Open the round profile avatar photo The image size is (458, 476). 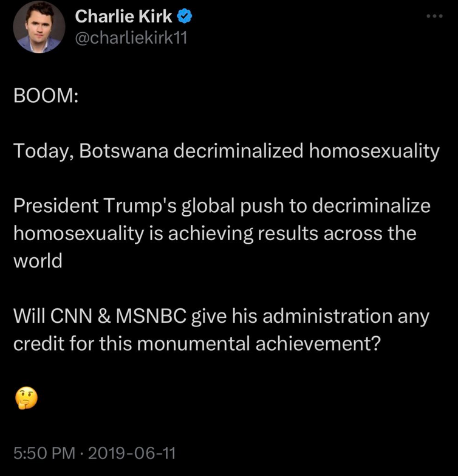39,27
